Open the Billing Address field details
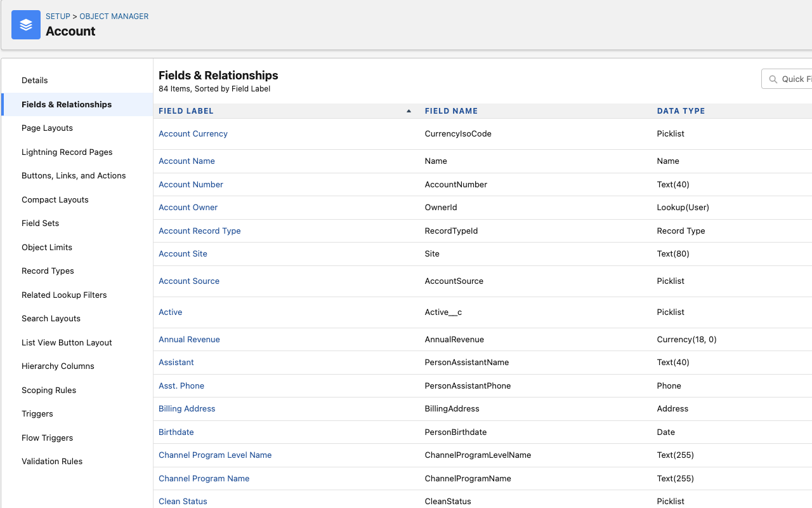The width and height of the screenshot is (812, 508). point(187,408)
